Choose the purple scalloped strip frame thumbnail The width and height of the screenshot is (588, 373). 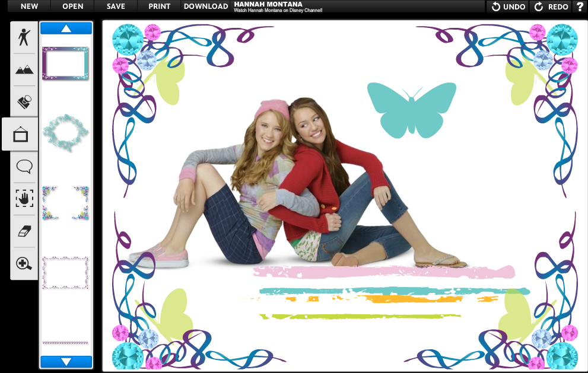(x=66, y=343)
